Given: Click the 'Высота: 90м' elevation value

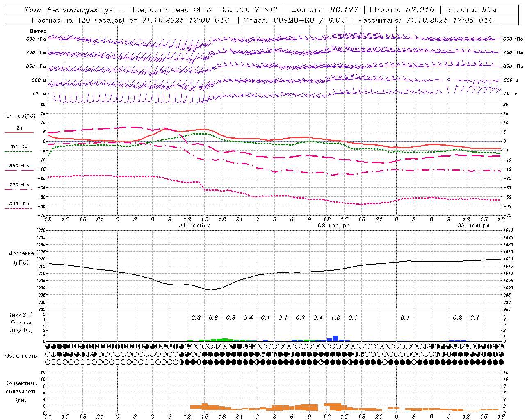Looking at the screenshot, I should [471, 10].
